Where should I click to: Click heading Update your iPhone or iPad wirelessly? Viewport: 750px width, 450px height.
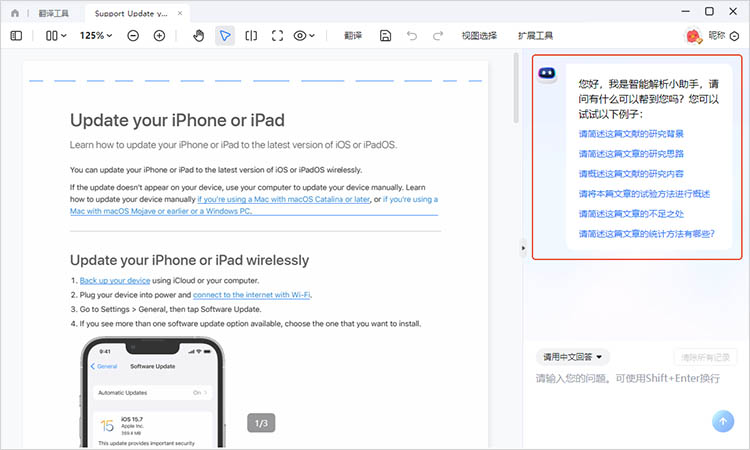(189, 260)
